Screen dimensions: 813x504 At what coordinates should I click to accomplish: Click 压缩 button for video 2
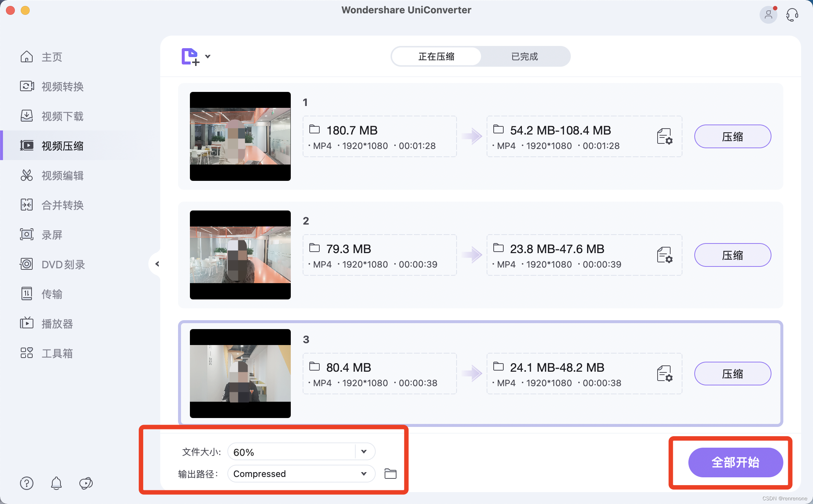point(733,255)
